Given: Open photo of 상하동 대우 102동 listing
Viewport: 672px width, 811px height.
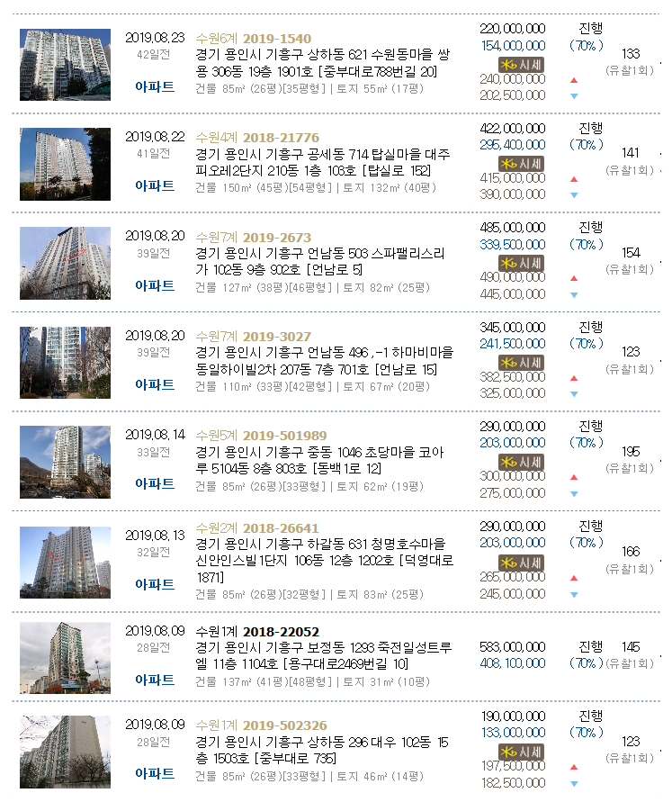Looking at the screenshot, I should [65, 752].
